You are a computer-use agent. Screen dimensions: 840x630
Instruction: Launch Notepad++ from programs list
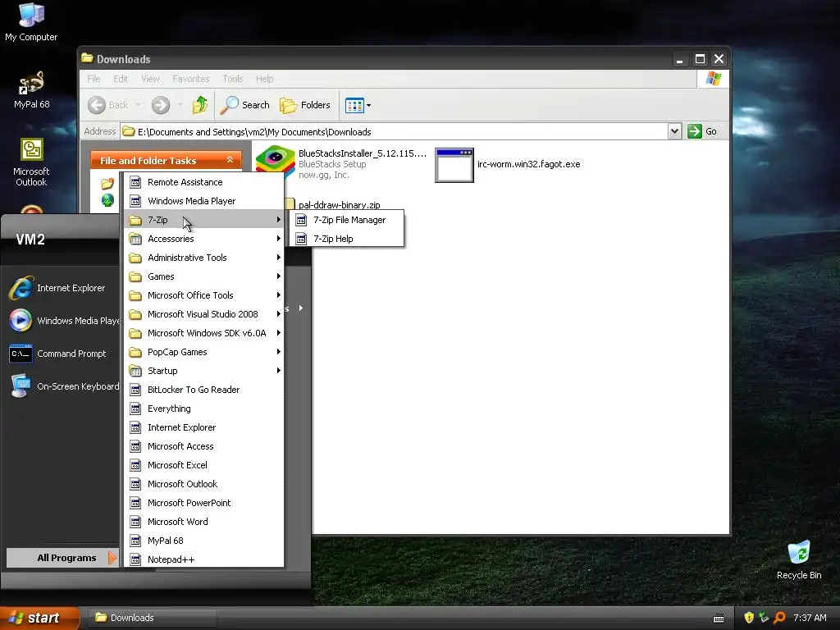point(204,559)
